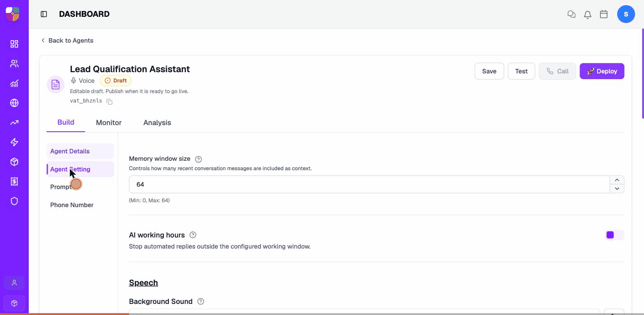Click the app logo in sidebar
Viewport: 644px width, 315px height.
13,14
